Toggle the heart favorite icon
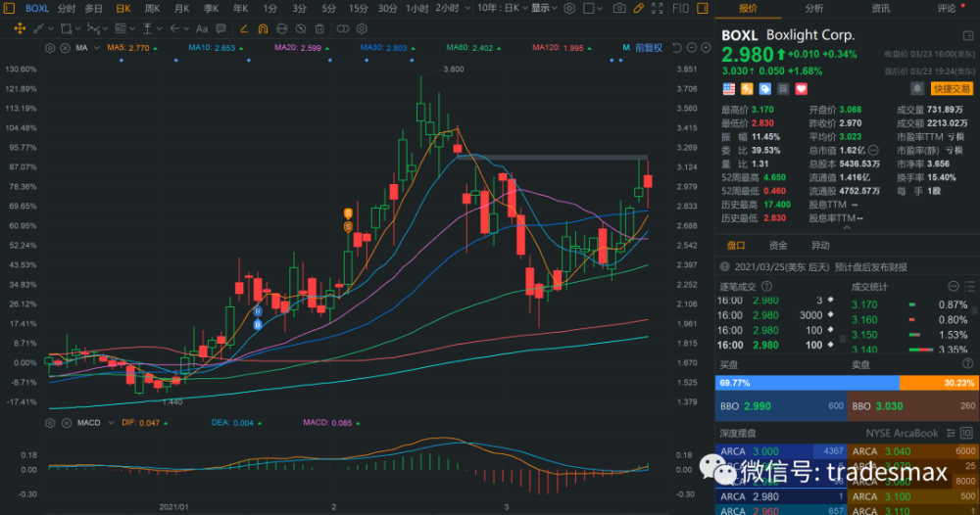980x515 pixels. [x=802, y=89]
